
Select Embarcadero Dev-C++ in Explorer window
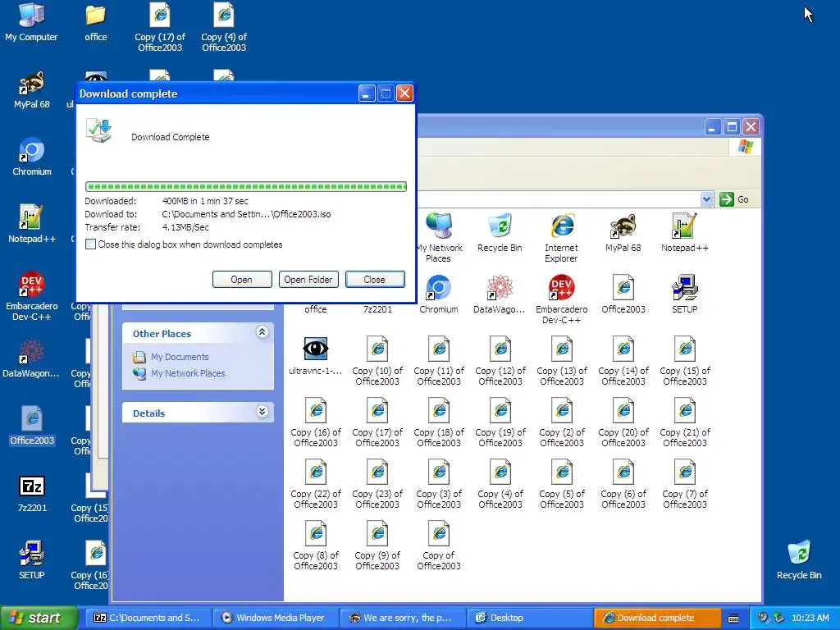pyautogui.click(x=561, y=299)
